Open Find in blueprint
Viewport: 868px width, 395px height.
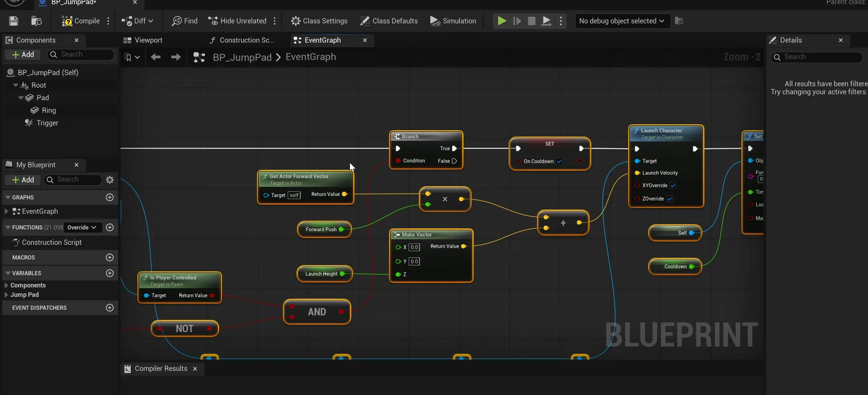coord(184,21)
